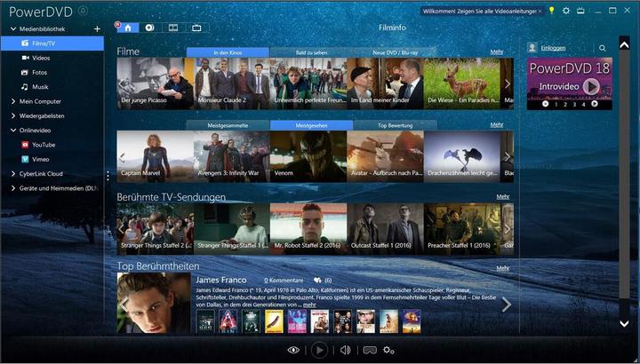The height and width of the screenshot is (364, 640).
Task: Show next movies in Filme row
Action: pyautogui.click(x=508, y=84)
